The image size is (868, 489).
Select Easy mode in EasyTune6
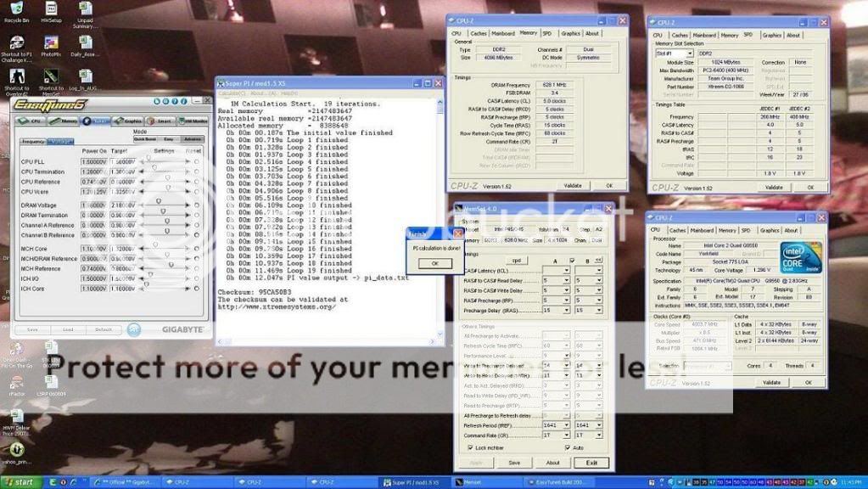(x=169, y=139)
